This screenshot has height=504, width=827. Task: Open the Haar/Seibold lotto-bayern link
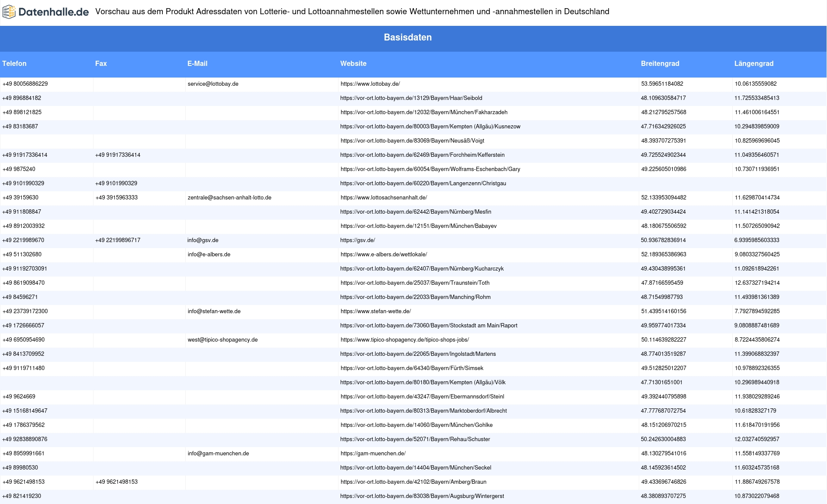point(411,98)
